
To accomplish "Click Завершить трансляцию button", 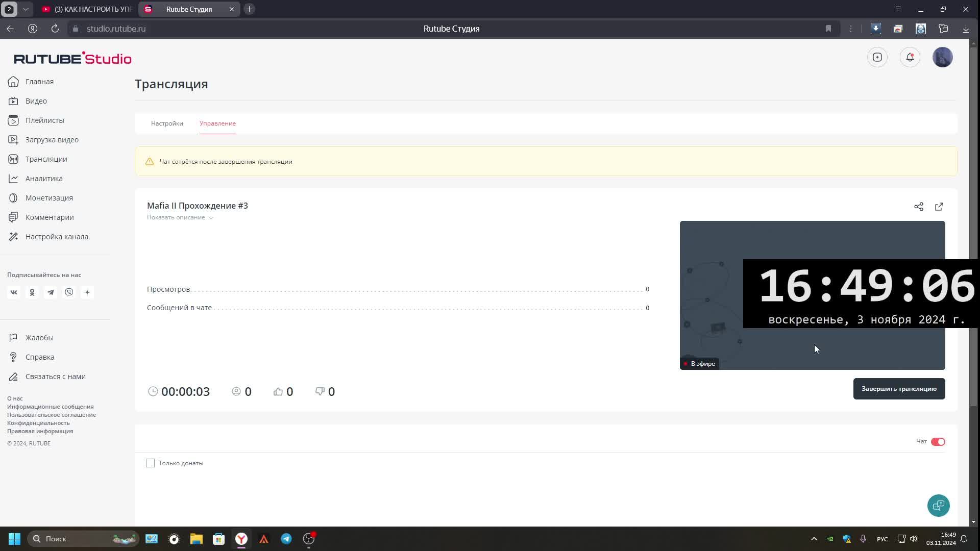I will click(x=899, y=389).
